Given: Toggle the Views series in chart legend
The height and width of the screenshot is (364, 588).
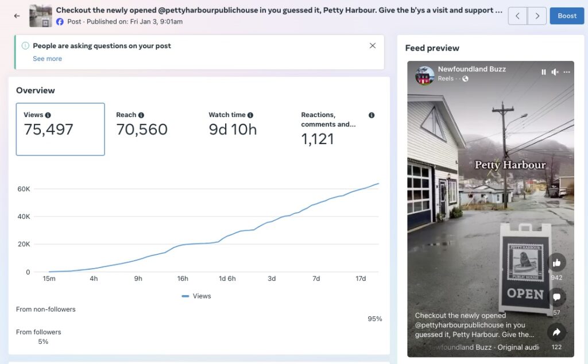Looking at the screenshot, I should [x=196, y=296].
